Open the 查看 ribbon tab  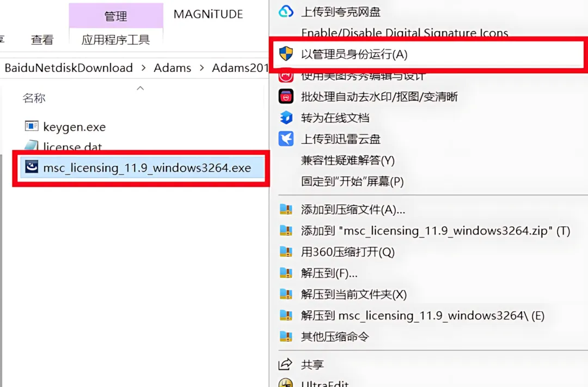point(42,39)
